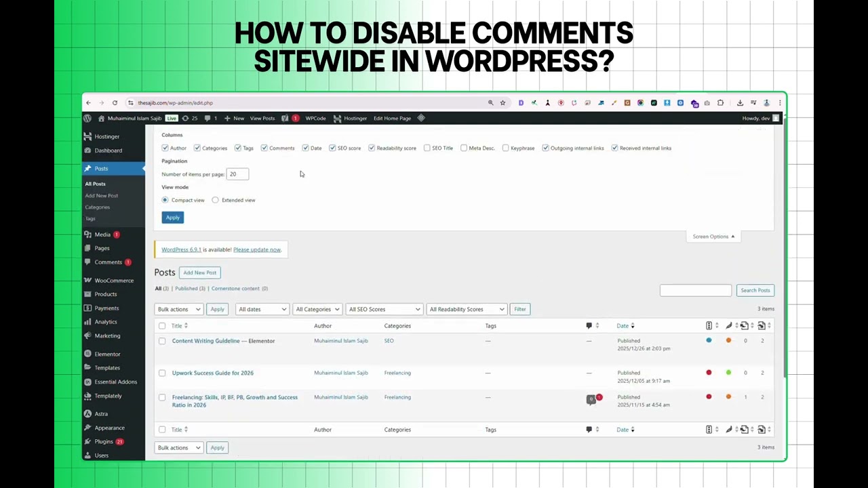
Task: Open Analytics in the sidebar
Action: [106, 322]
